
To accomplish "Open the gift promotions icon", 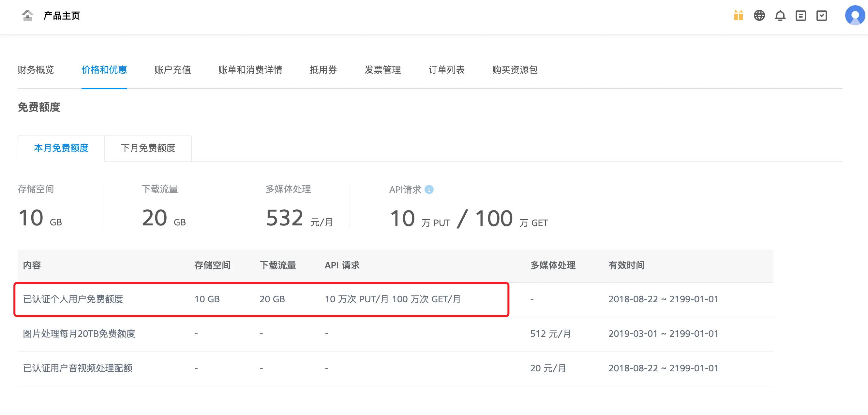I will 738,16.
